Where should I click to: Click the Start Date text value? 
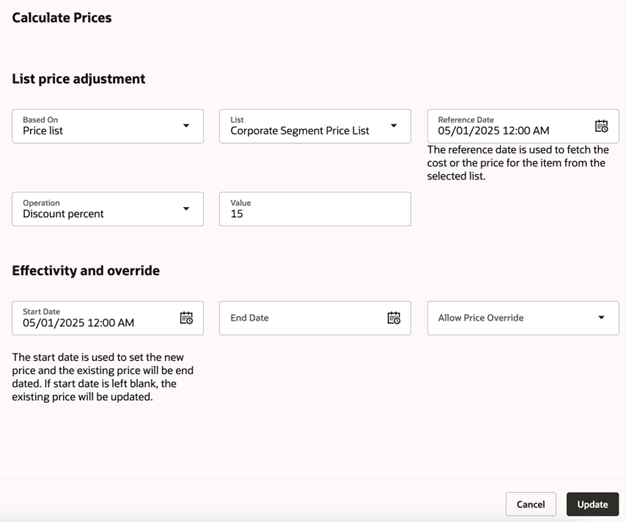78,323
